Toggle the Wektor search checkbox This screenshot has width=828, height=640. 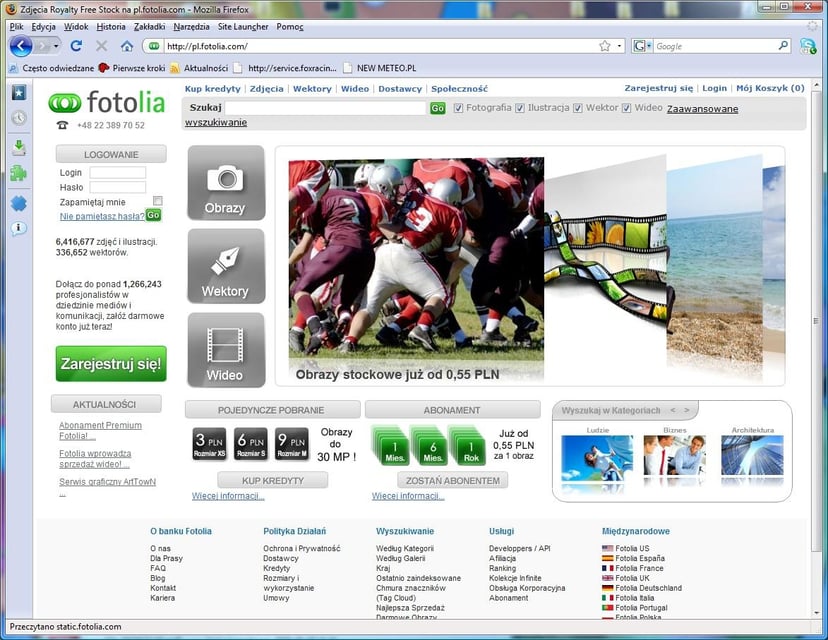[x=578, y=108]
